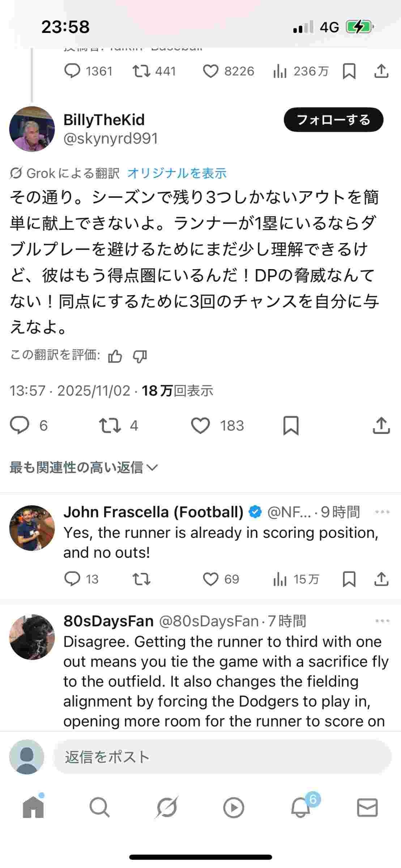The image size is (401, 868).
Task: Reply to the BillyTheKid post
Action: tap(20, 425)
